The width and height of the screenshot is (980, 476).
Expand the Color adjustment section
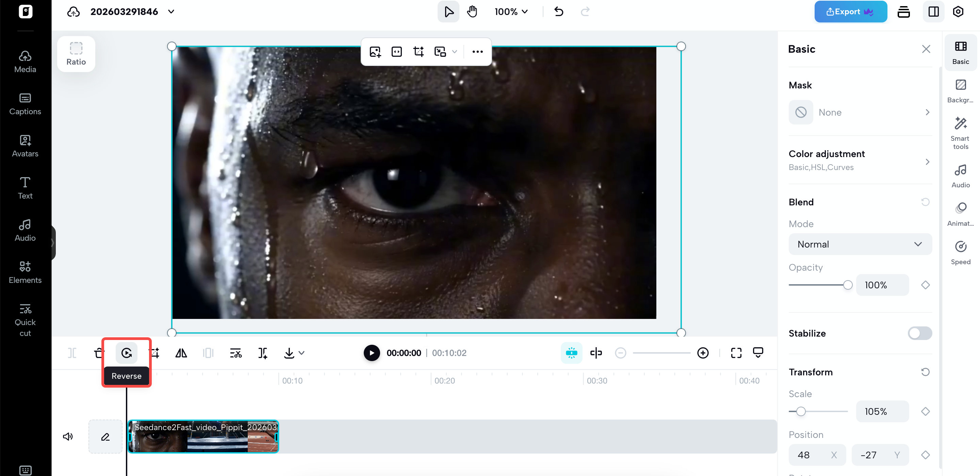860,160
